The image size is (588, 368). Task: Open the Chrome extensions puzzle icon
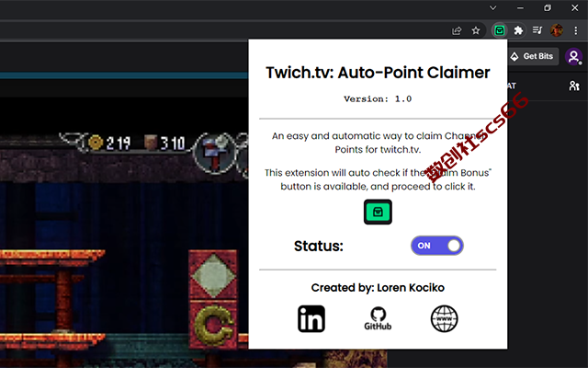coord(518,30)
